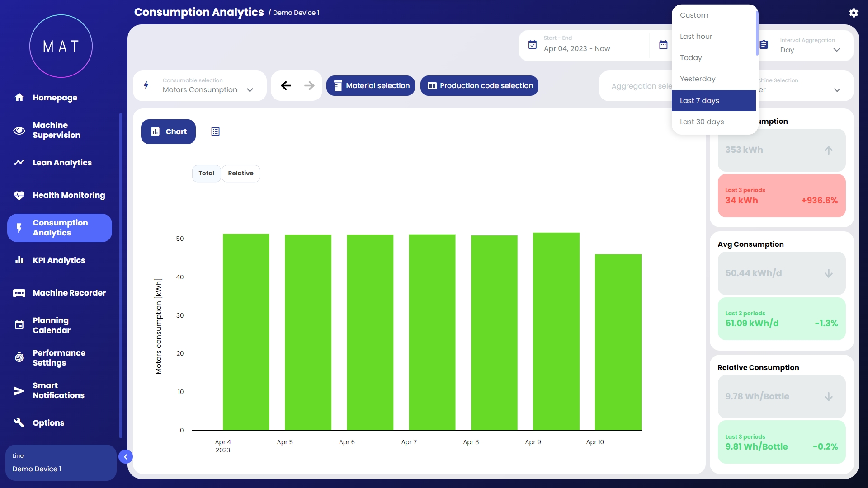Expand Interval Aggregation Day dropdown
The height and width of the screenshot is (488, 868).
pos(836,50)
